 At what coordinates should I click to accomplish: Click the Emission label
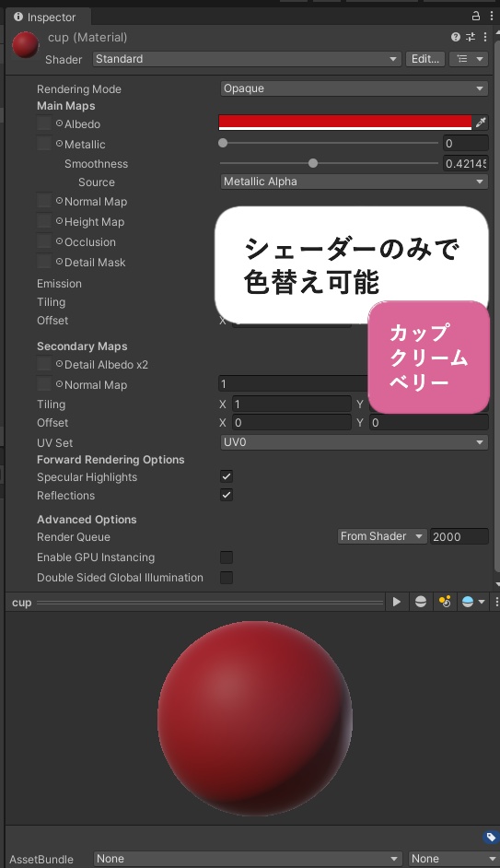tap(59, 284)
